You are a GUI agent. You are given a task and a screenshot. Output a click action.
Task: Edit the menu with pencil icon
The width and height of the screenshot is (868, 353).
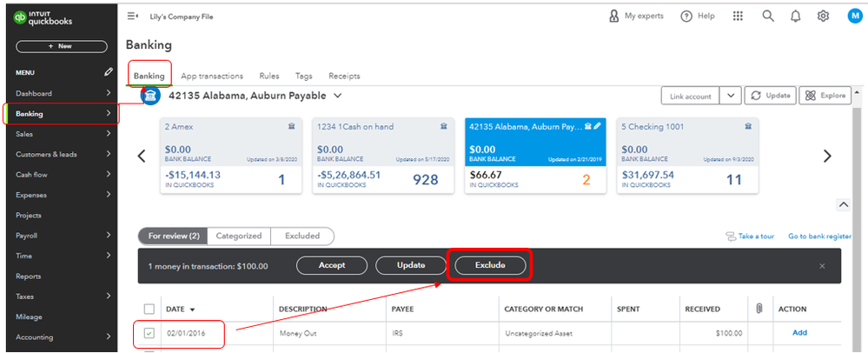point(109,72)
